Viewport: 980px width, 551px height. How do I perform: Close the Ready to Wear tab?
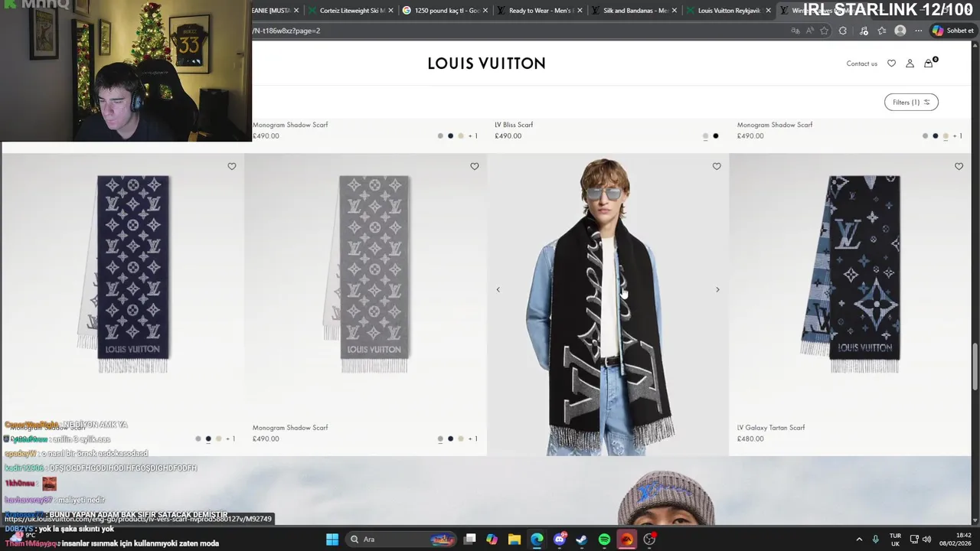click(x=580, y=11)
